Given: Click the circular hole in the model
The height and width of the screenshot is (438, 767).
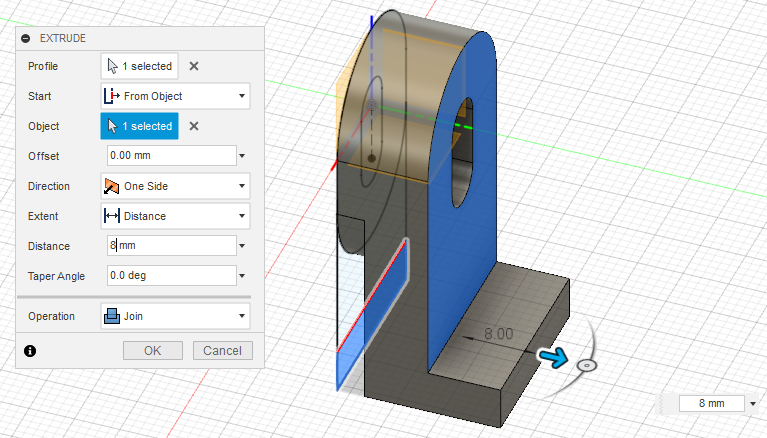Looking at the screenshot, I should point(462,153).
